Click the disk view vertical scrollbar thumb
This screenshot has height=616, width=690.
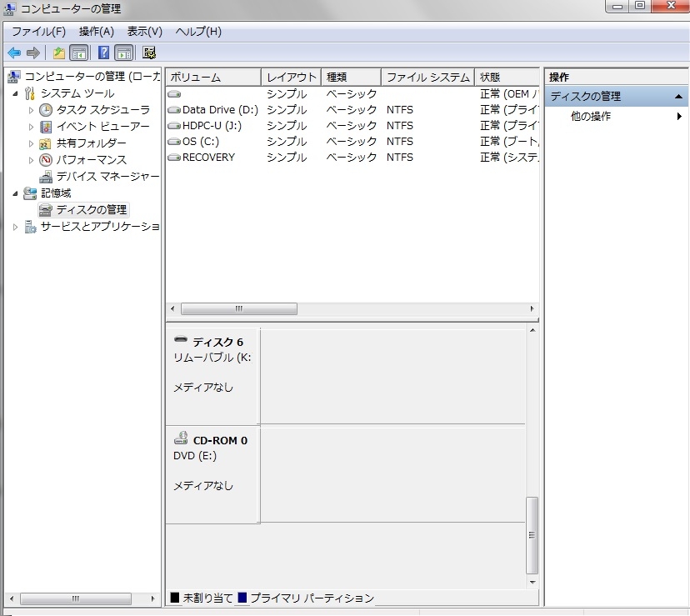pos(532,535)
